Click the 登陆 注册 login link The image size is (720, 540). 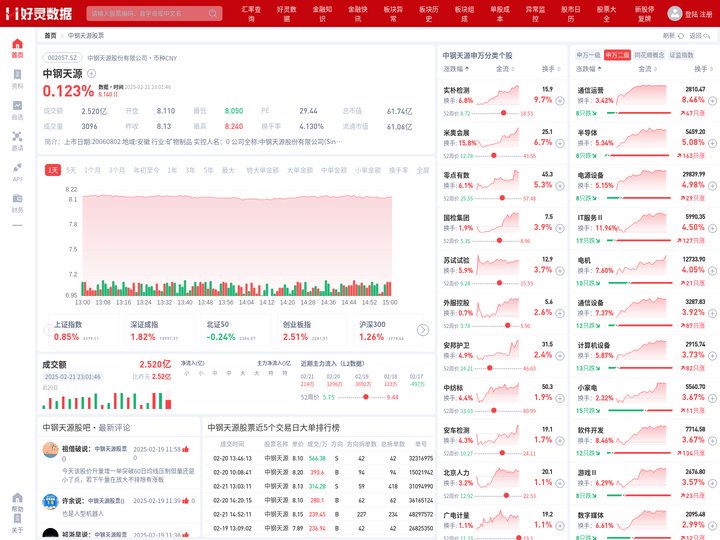tap(698, 14)
